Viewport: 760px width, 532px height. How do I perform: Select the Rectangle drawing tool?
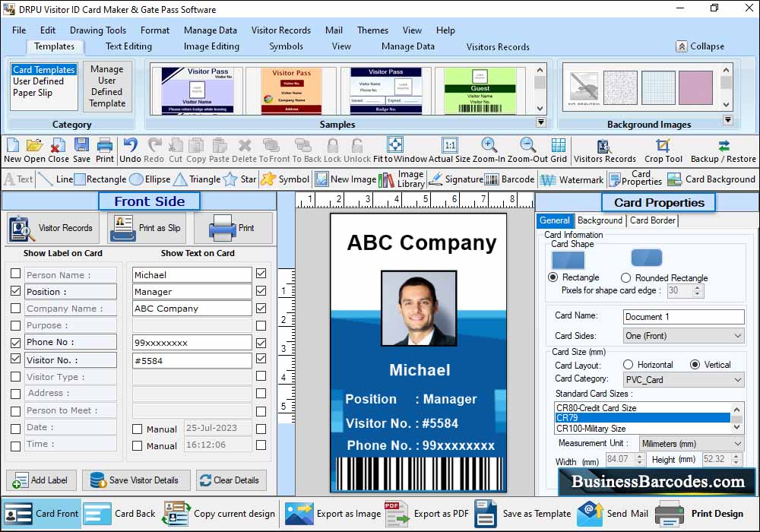[x=100, y=179]
